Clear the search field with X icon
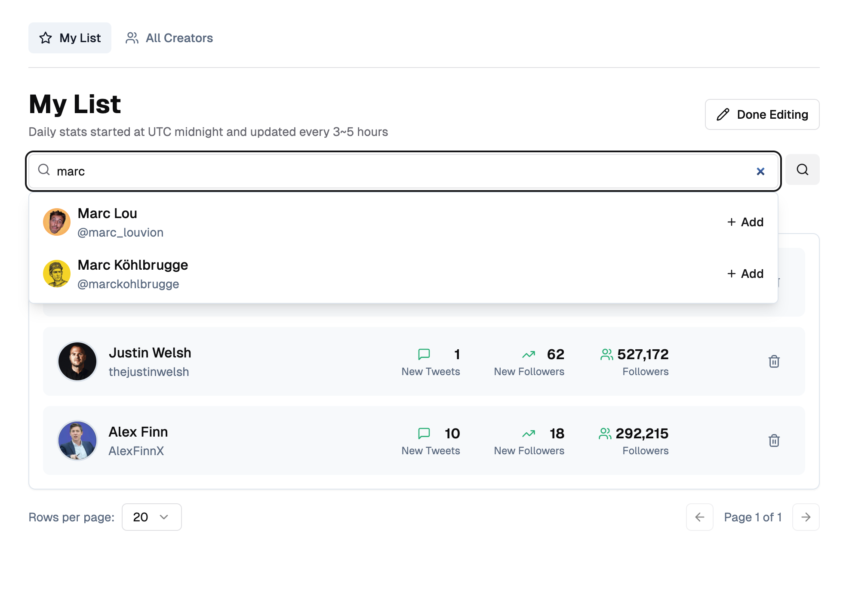Image resolution: width=843 pixels, height=616 pixels. tap(760, 171)
